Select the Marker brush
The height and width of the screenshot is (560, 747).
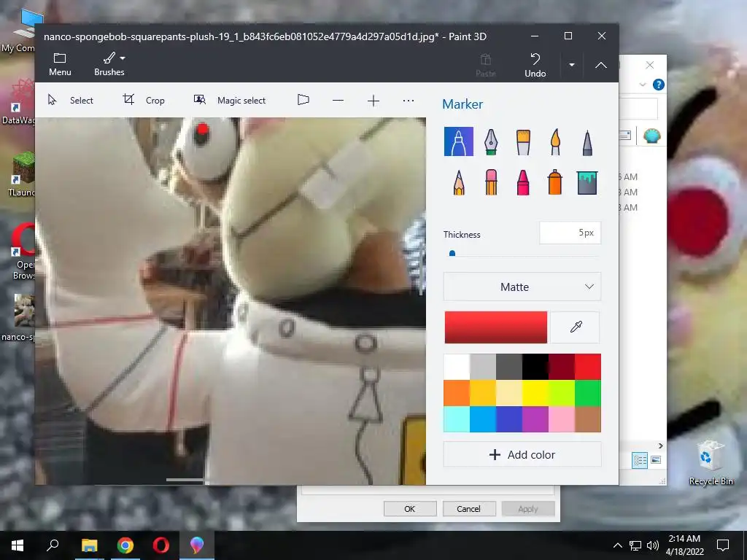(458, 141)
